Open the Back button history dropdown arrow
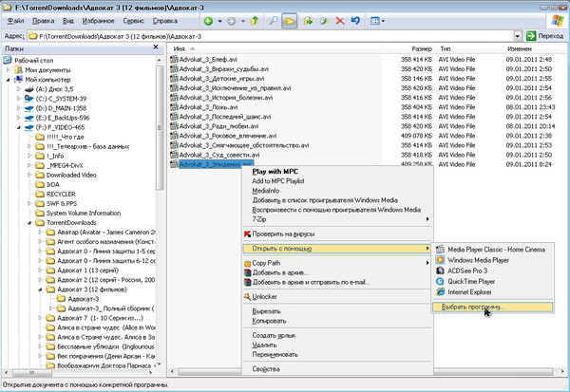This screenshot has height=392, width=570. pyautogui.click(x=220, y=21)
